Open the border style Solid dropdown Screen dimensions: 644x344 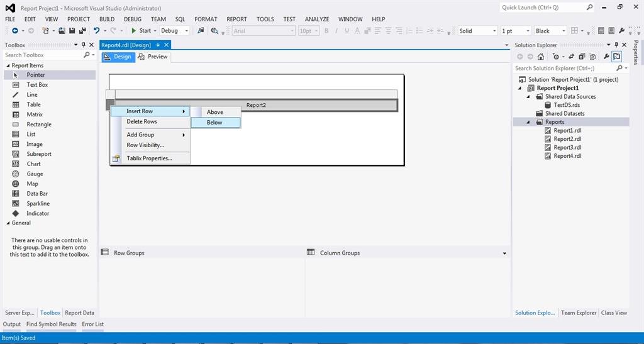tap(477, 31)
